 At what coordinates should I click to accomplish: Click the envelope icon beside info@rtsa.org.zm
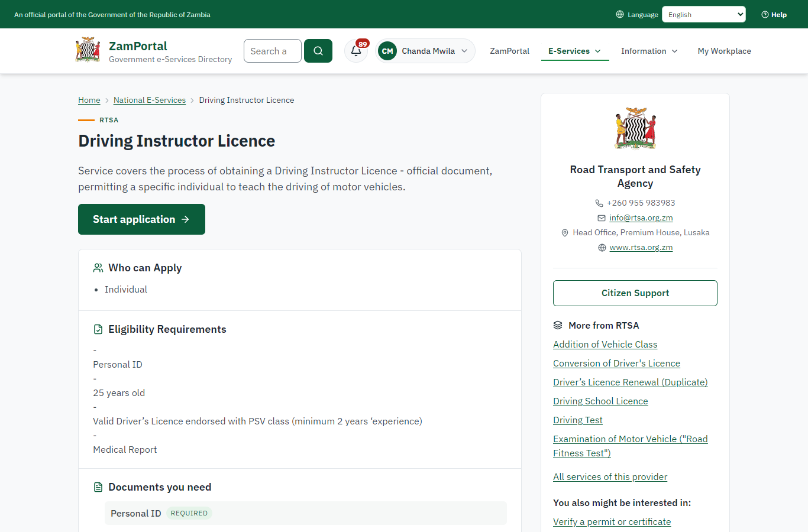point(602,218)
